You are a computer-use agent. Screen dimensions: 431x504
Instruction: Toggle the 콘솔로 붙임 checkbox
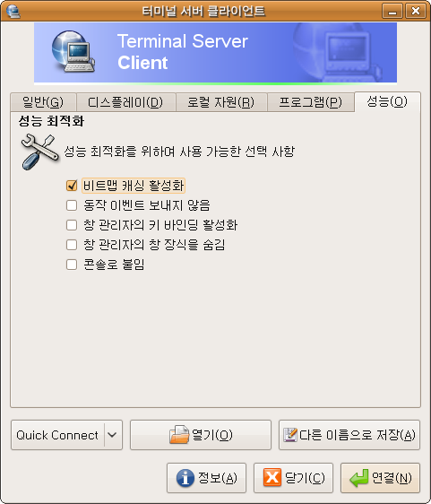pos(72,265)
